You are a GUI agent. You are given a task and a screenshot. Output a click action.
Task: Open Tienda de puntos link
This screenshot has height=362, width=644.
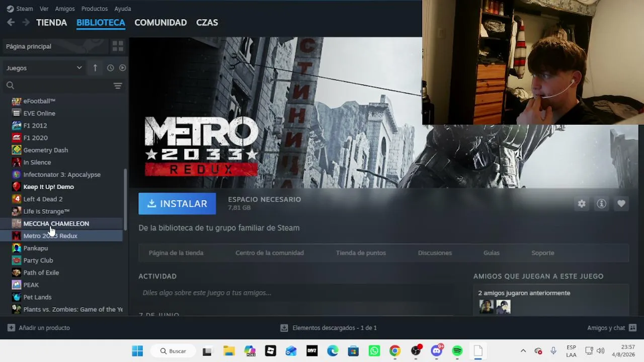point(361,253)
